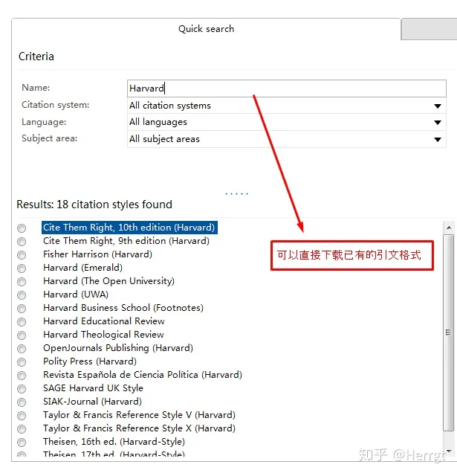This screenshot has height=476, width=457.
Task: Click the Fisher Harrison (Harvard) label
Action: coord(97,254)
